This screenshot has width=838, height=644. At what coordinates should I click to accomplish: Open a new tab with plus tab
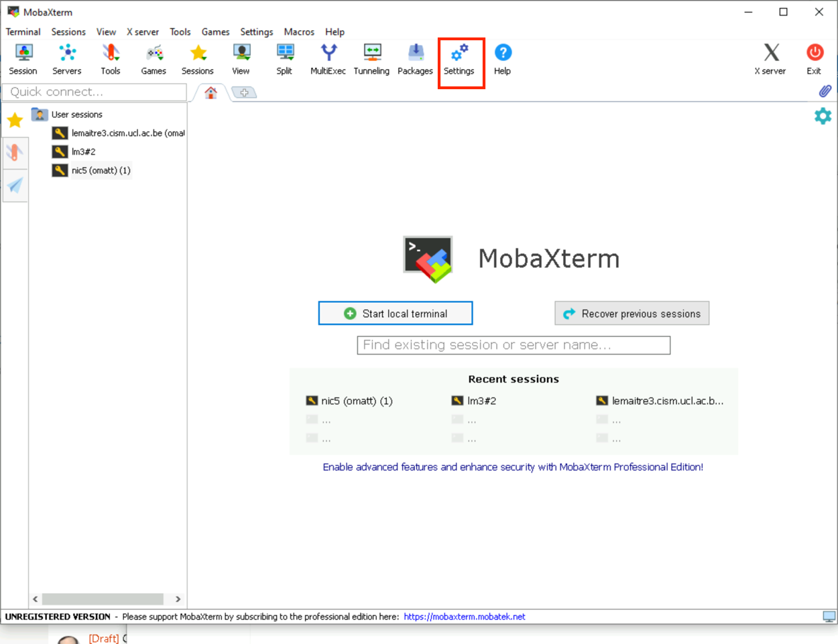(245, 92)
